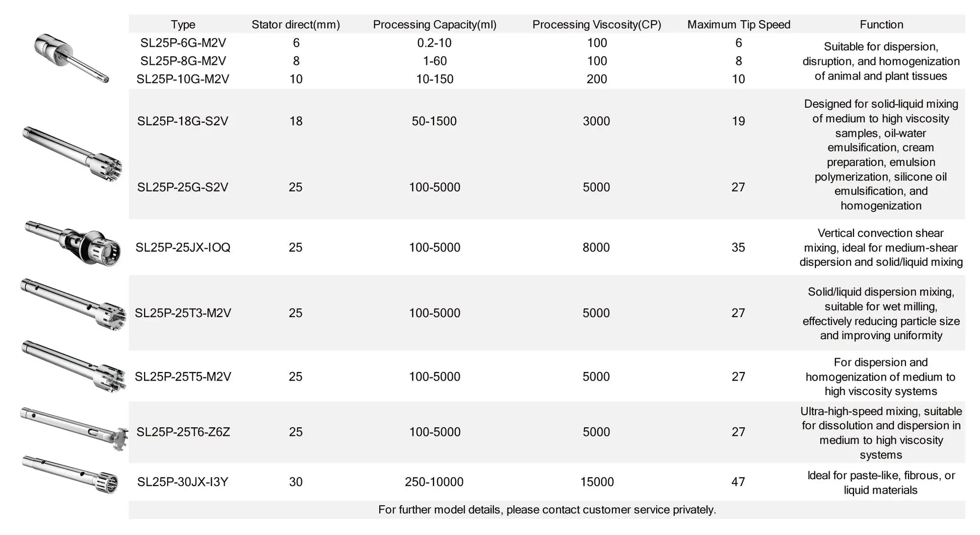Click the small SL25P-6G-M2V probe image

pyautogui.click(x=71, y=57)
